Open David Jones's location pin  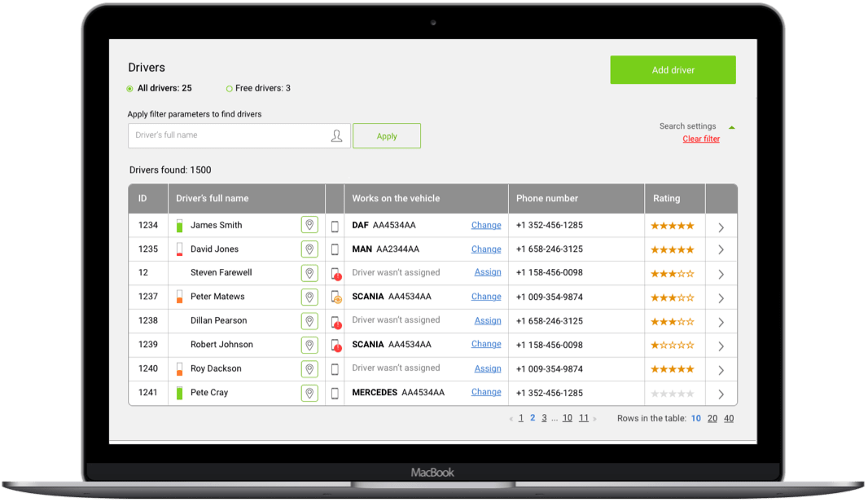coord(309,249)
